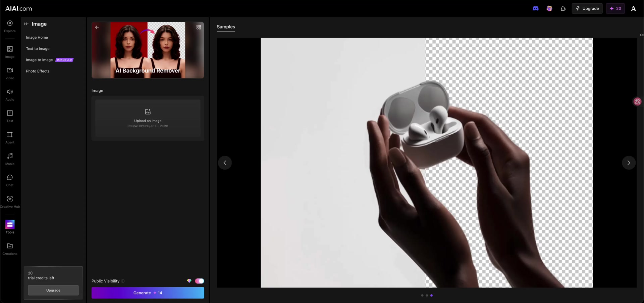Open the grid view of tools
Image resolution: width=644 pixels, height=303 pixels.
pyautogui.click(x=199, y=27)
